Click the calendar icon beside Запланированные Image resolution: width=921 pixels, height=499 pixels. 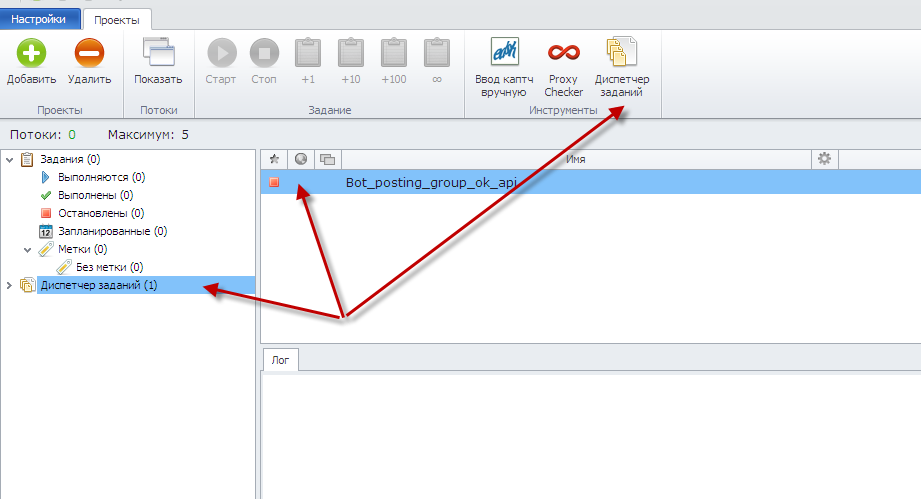point(46,231)
